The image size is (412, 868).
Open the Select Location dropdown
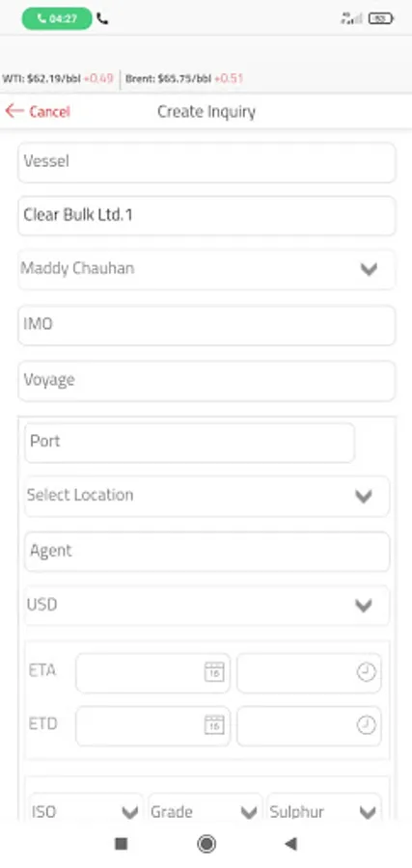206,496
